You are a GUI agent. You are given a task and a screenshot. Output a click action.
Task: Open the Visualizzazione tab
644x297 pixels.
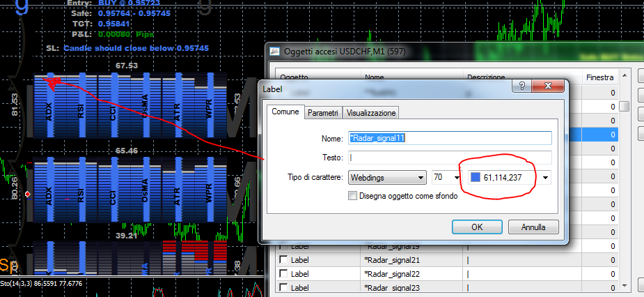371,113
